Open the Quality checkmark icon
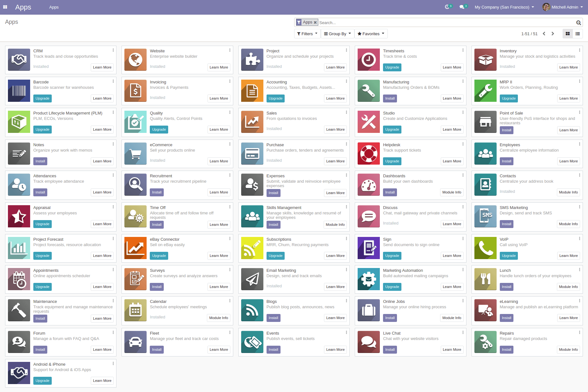The height and width of the screenshot is (392, 588). click(135, 122)
